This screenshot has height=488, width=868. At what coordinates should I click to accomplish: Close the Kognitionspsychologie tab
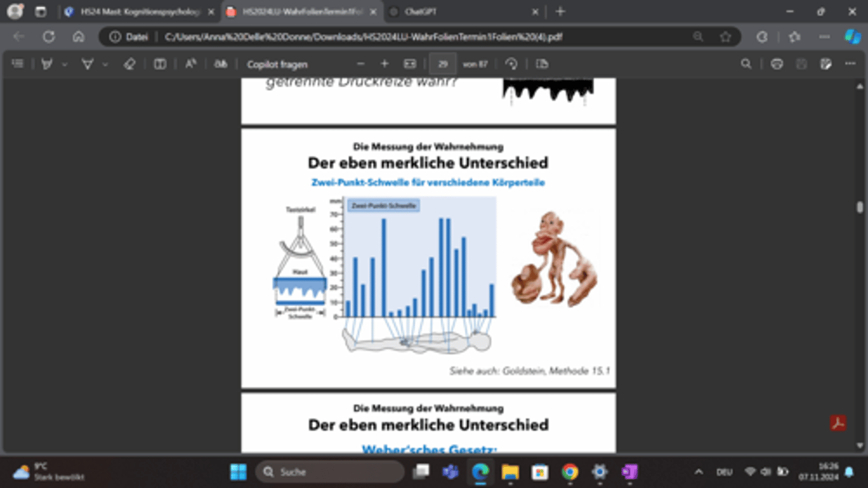(211, 11)
